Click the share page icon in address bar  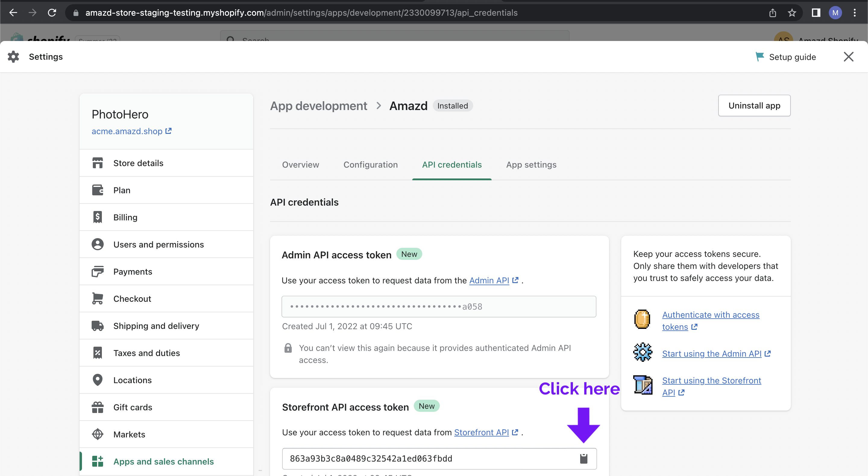click(x=773, y=13)
